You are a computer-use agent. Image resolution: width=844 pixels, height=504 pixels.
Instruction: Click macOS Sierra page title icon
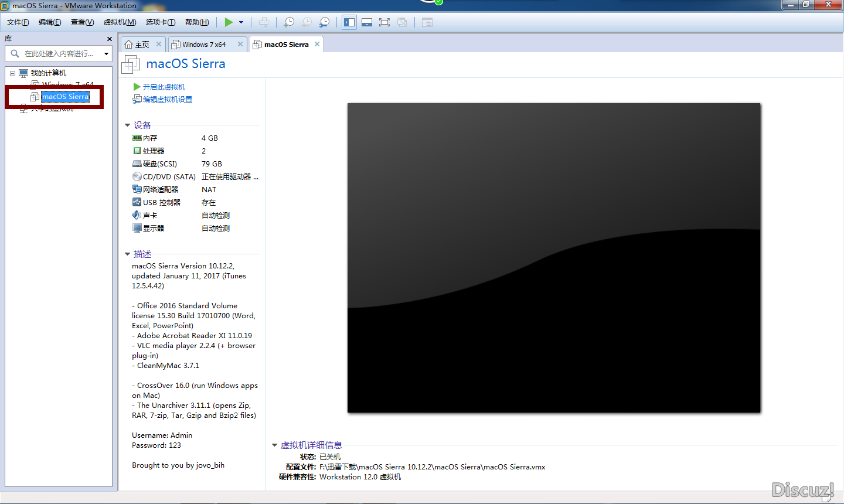tap(131, 64)
